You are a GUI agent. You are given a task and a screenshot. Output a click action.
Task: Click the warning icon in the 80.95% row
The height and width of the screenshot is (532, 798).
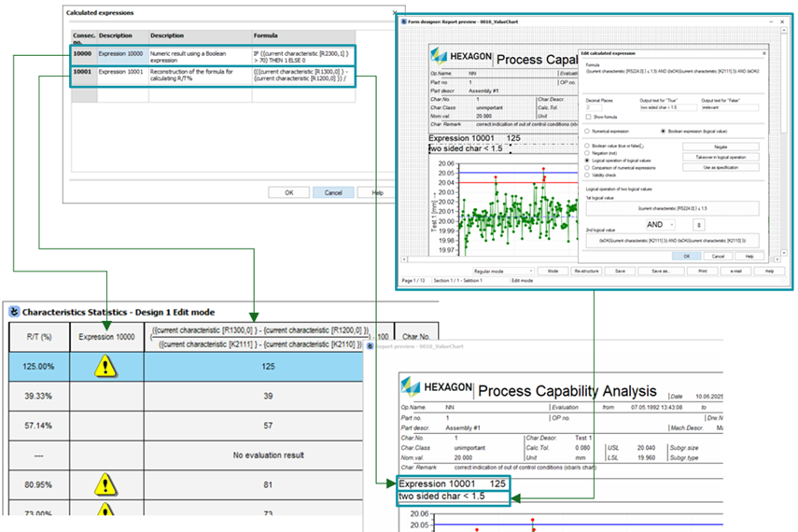coord(105,484)
